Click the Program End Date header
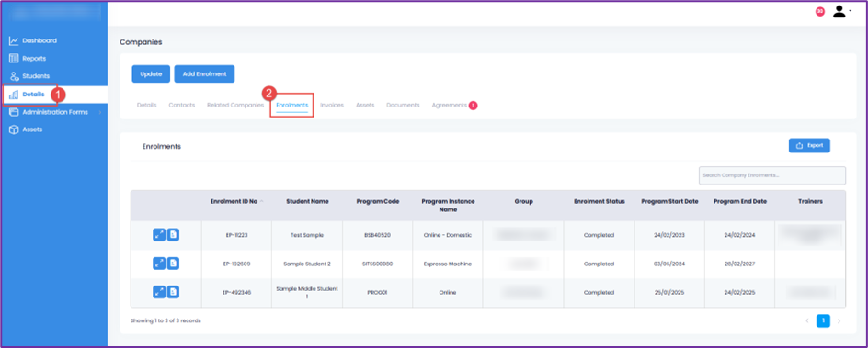The height and width of the screenshot is (348, 868). [740, 202]
